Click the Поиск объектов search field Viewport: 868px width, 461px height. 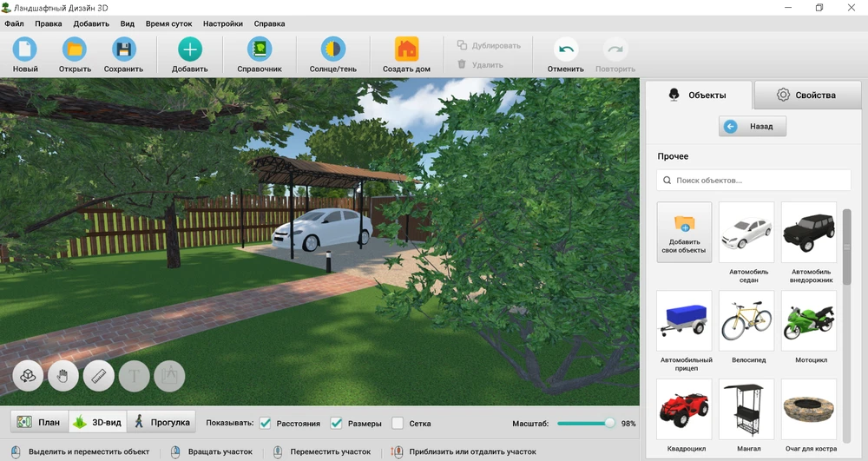753,181
